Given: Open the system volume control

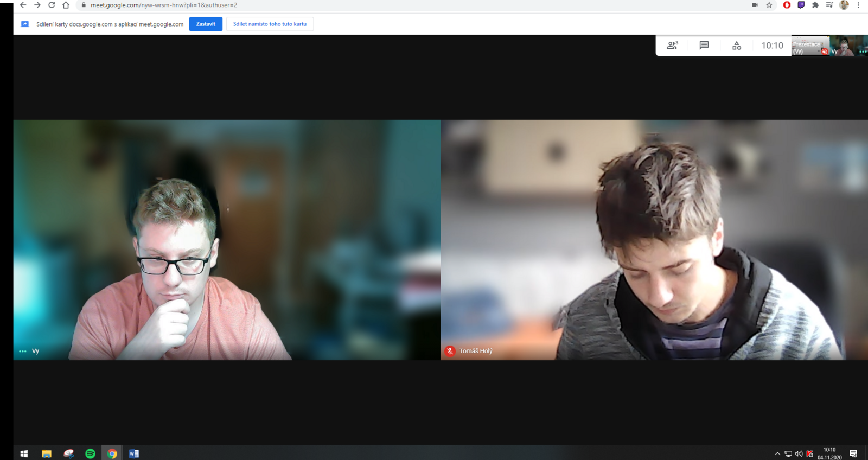Looking at the screenshot, I should click(799, 453).
